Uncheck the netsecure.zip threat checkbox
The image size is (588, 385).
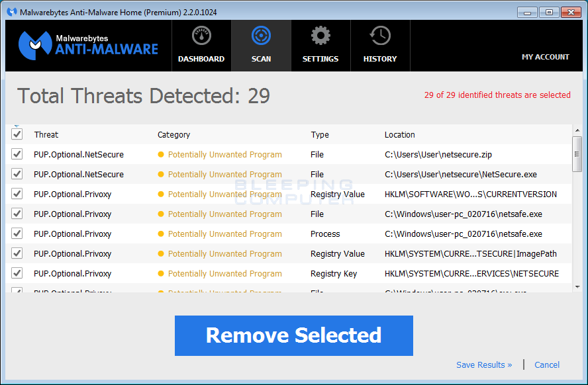pyautogui.click(x=17, y=154)
